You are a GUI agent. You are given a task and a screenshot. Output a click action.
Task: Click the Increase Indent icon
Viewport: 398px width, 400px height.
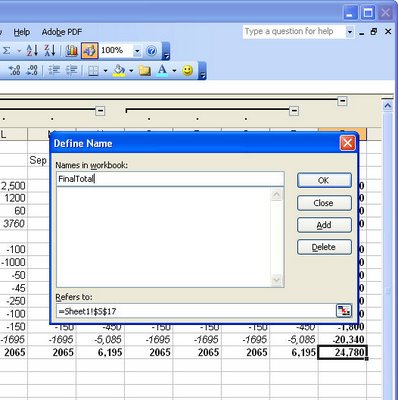point(72,70)
